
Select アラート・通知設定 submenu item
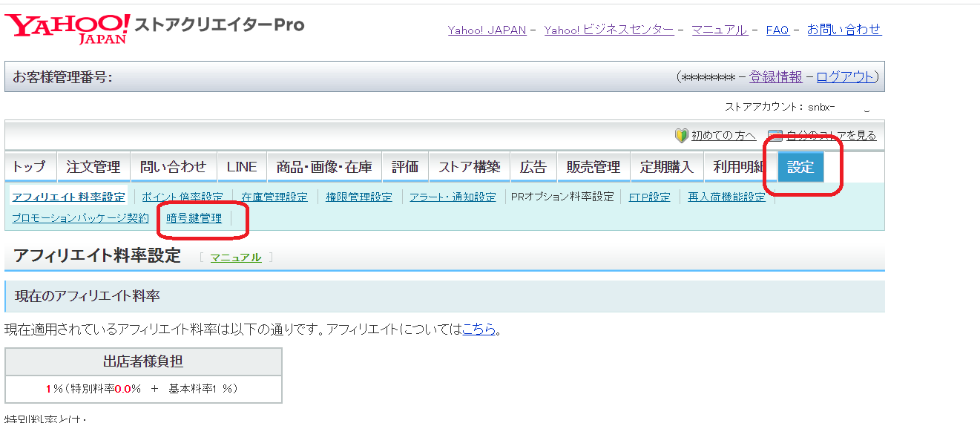tap(453, 197)
